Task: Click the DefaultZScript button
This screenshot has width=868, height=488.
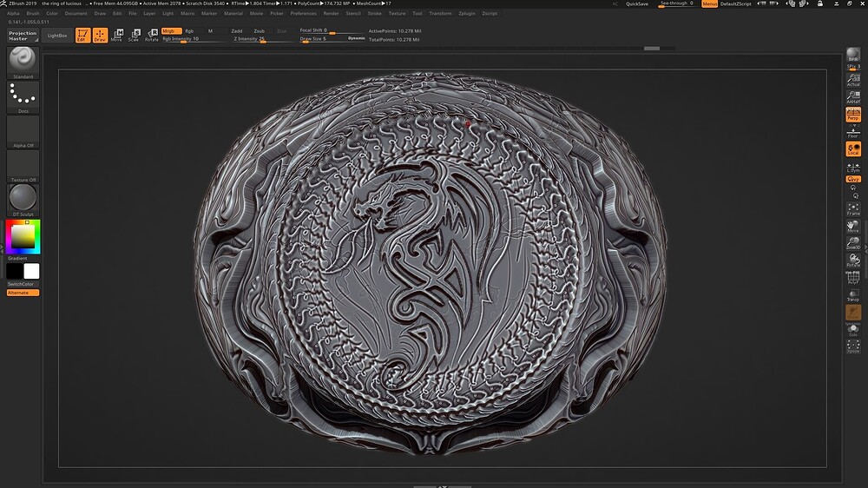Action: click(736, 3)
